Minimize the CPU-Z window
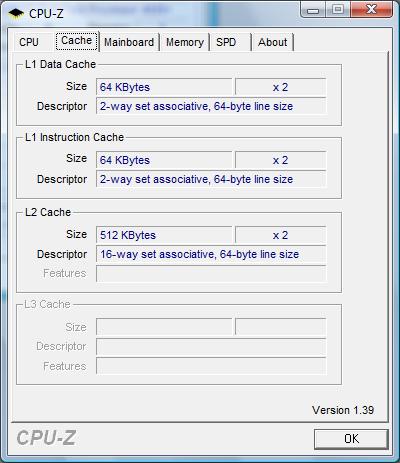The image size is (400, 463). (313, 9)
